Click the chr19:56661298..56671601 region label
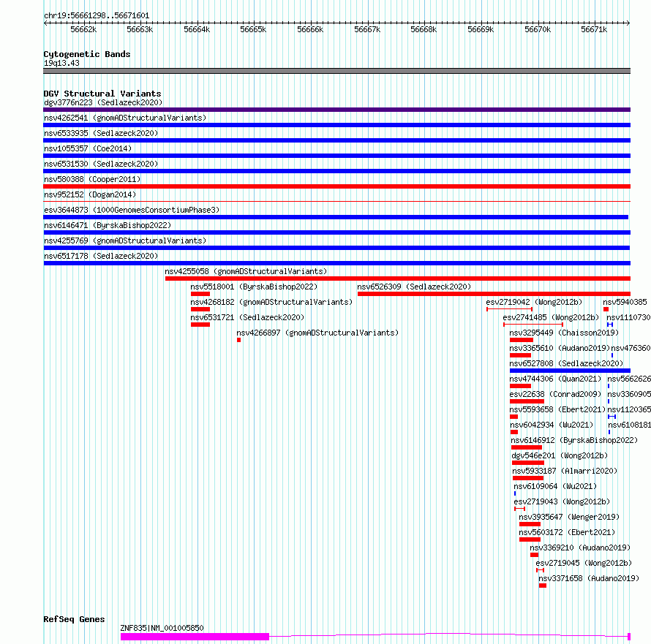This screenshot has height=644, width=651. coord(97,15)
